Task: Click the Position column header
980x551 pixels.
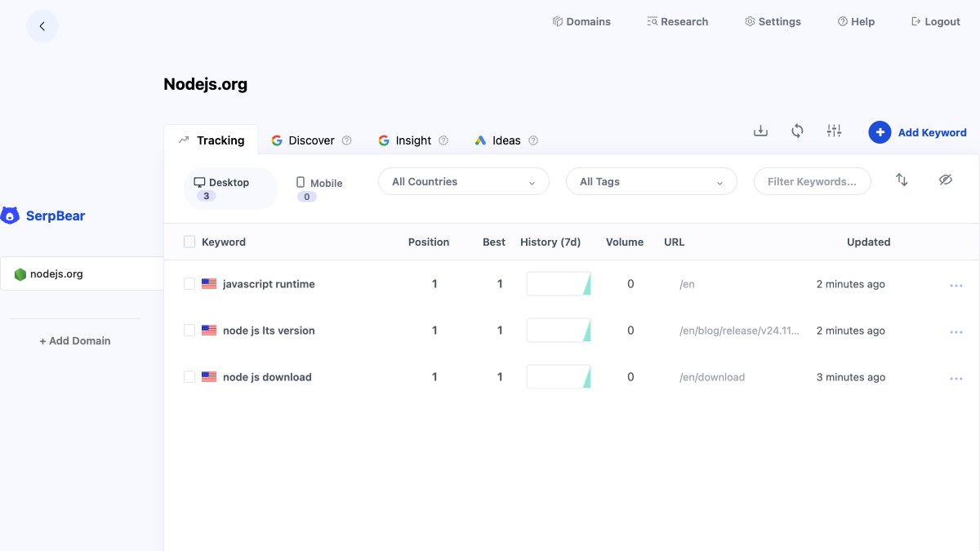Action: point(429,242)
